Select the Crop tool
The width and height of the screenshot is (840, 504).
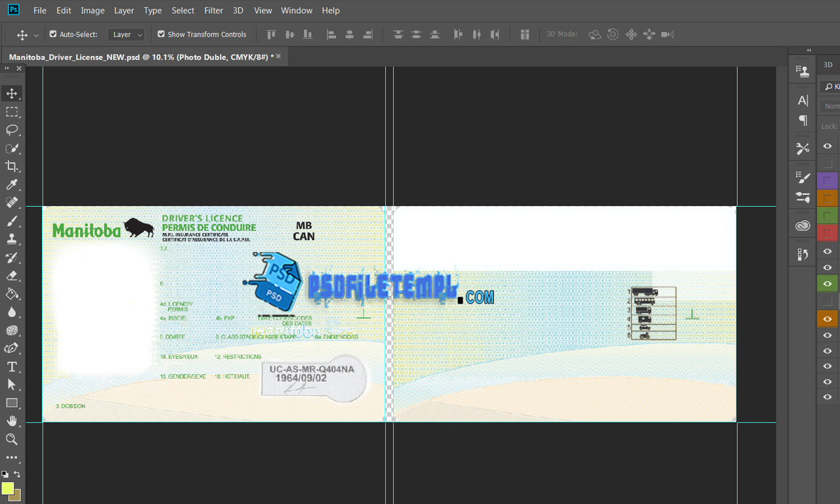click(x=12, y=166)
